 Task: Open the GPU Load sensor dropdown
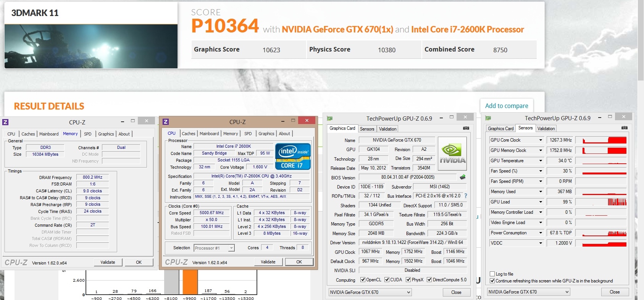541,202
